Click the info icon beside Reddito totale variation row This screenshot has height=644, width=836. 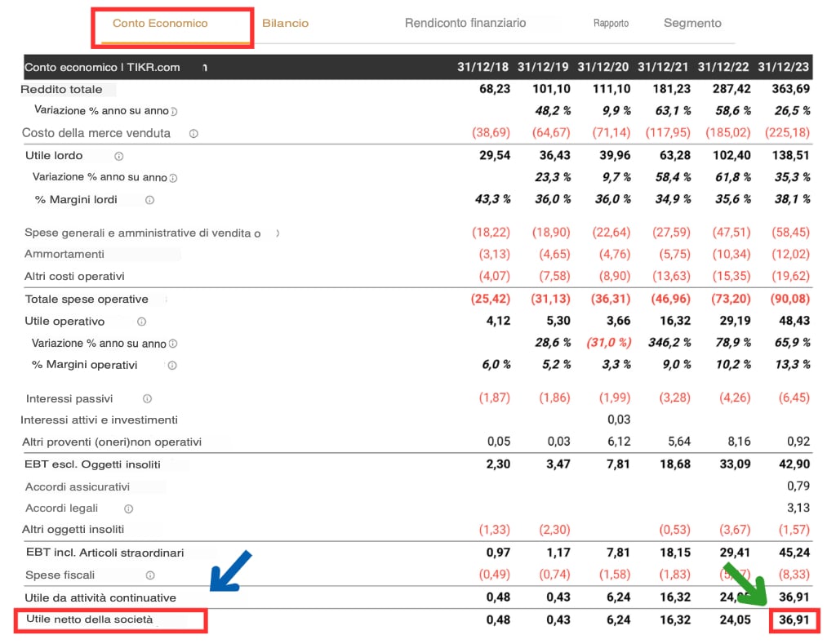coord(172,110)
